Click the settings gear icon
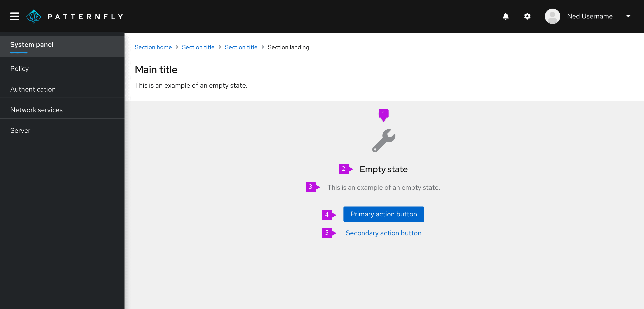 527,16
